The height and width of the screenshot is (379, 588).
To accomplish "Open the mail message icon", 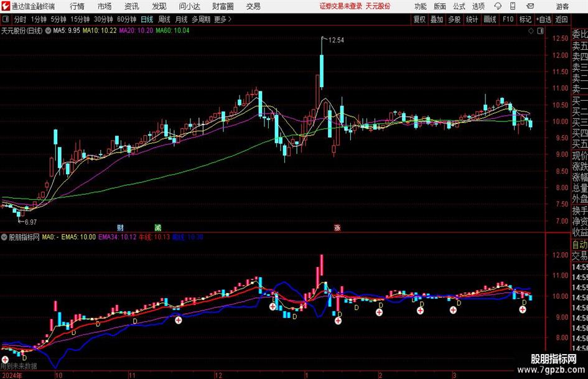I will (530, 6).
